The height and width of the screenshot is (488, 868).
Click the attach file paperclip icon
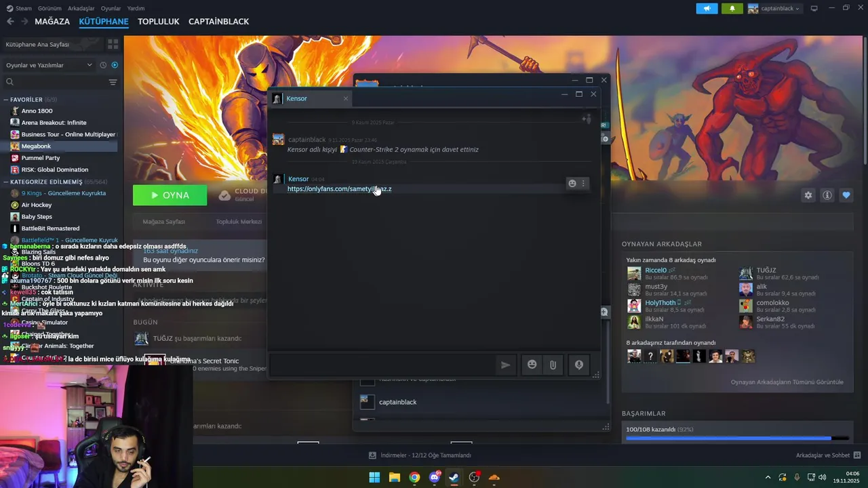pos(553,365)
